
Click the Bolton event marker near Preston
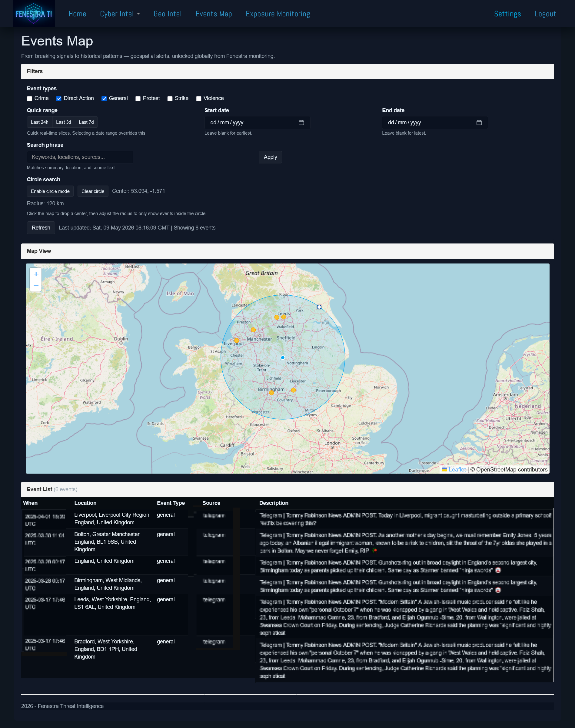click(x=253, y=330)
